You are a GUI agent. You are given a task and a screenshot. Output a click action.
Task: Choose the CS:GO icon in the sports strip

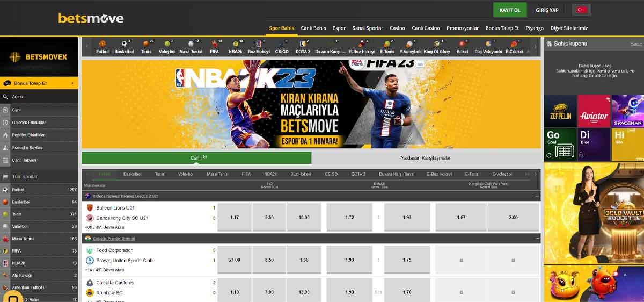click(x=282, y=47)
